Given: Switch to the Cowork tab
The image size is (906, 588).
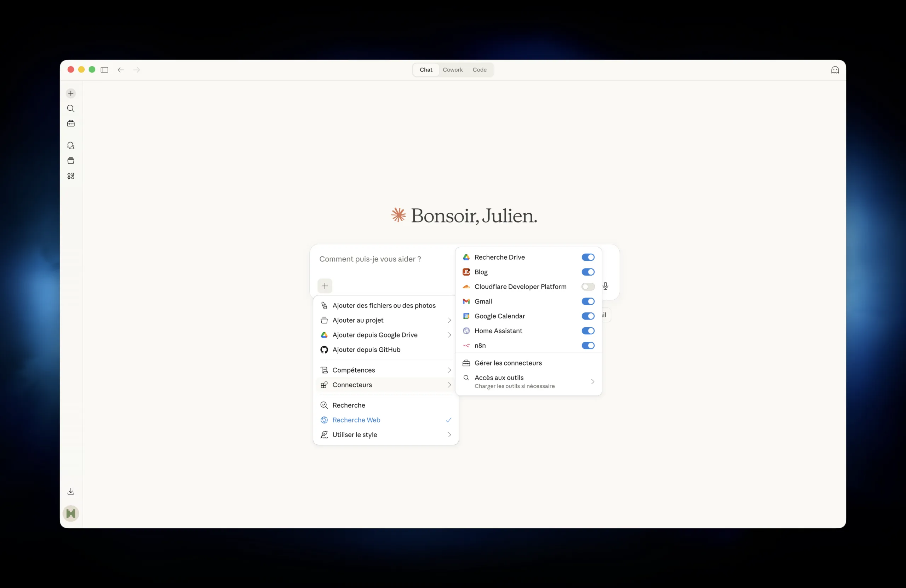Looking at the screenshot, I should [453, 70].
